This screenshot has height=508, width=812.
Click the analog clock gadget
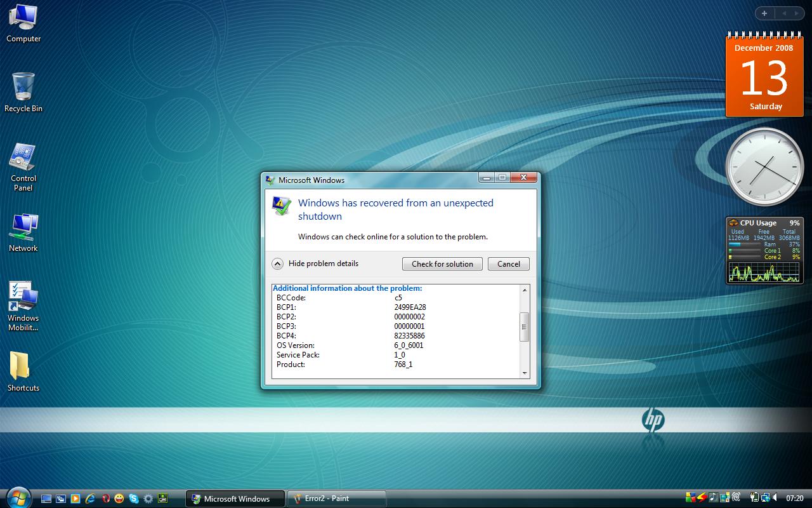point(764,167)
